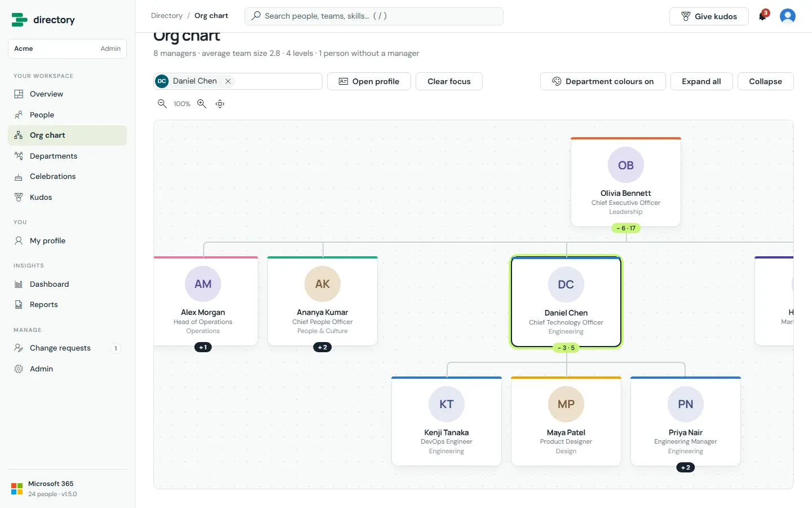Click the Change requests icon
The image size is (812, 508).
[19, 348]
